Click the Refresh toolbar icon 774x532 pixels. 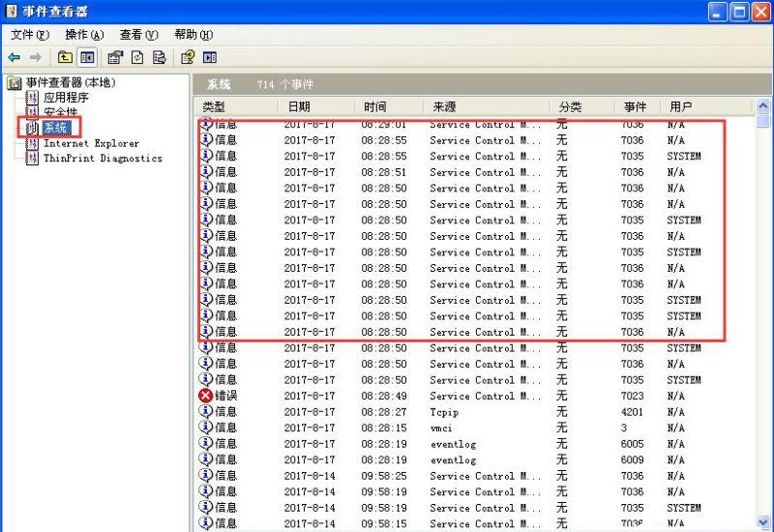(x=137, y=58)
